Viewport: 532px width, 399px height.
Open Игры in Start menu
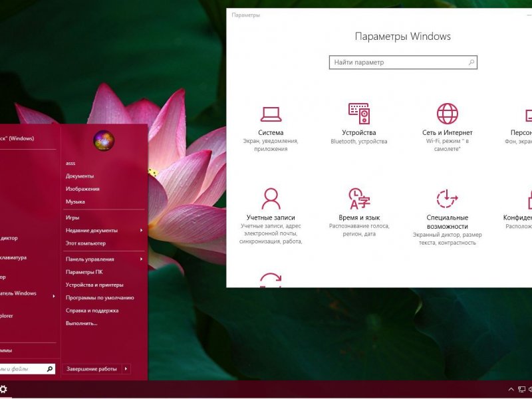pyautogui.click(x=72, y=218)
